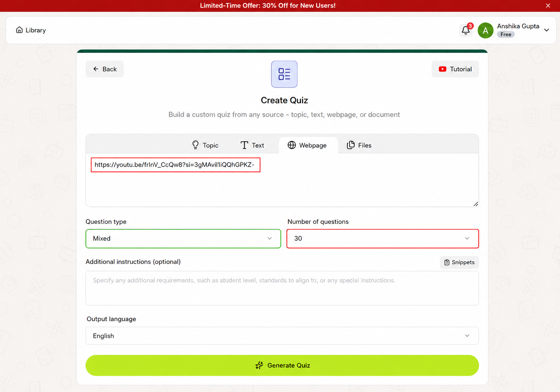The height and width of the screenshot is (392, 560).
Task: Click the back arrow icon
Action: (x=96, y=69)
